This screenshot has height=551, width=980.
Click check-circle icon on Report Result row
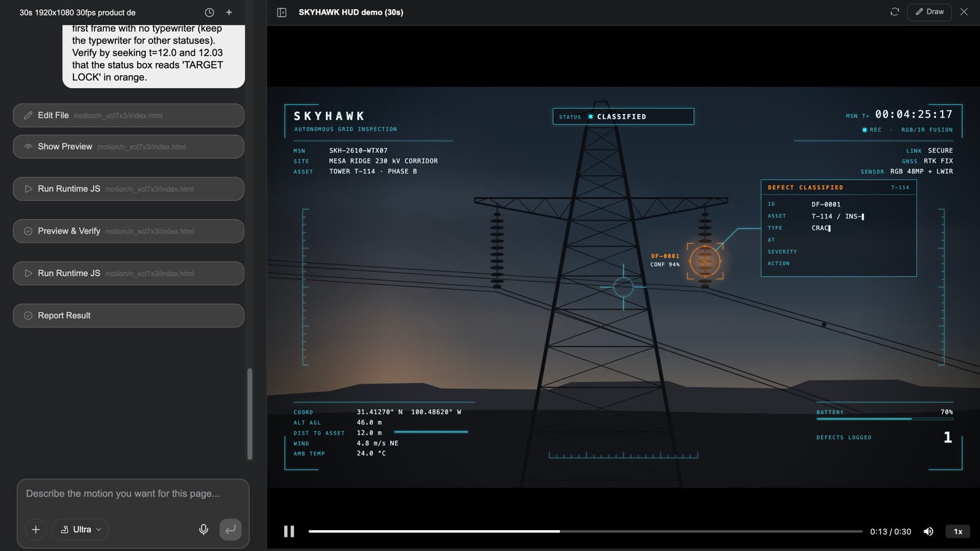[x=28, y=315]
